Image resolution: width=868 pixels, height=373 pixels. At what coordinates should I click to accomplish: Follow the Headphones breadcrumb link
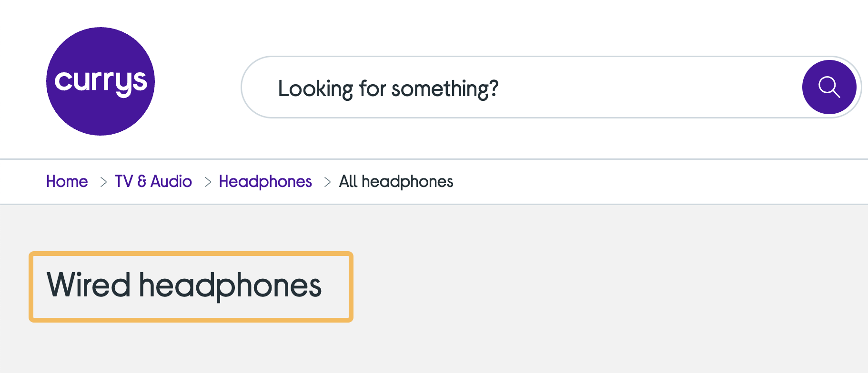(x=265, y=182)
